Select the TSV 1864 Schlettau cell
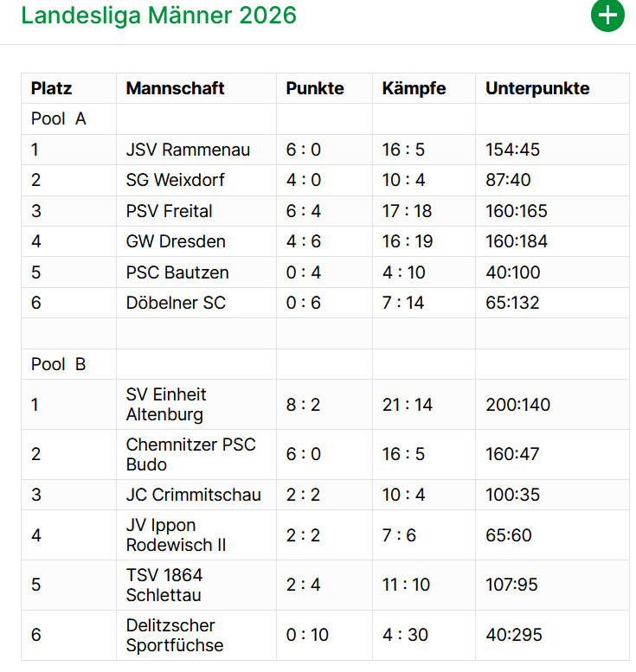The height and width of the screenshot is (672, 636). (x=164, y=585)
